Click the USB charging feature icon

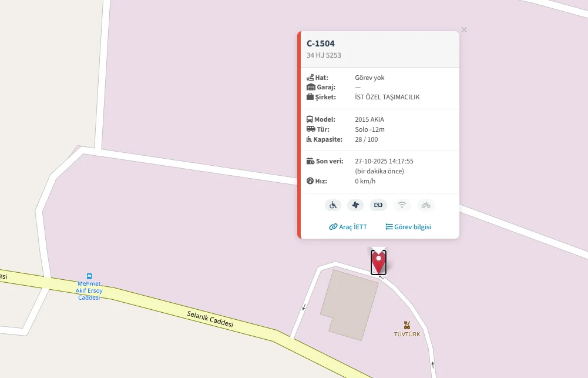(378, 205)
